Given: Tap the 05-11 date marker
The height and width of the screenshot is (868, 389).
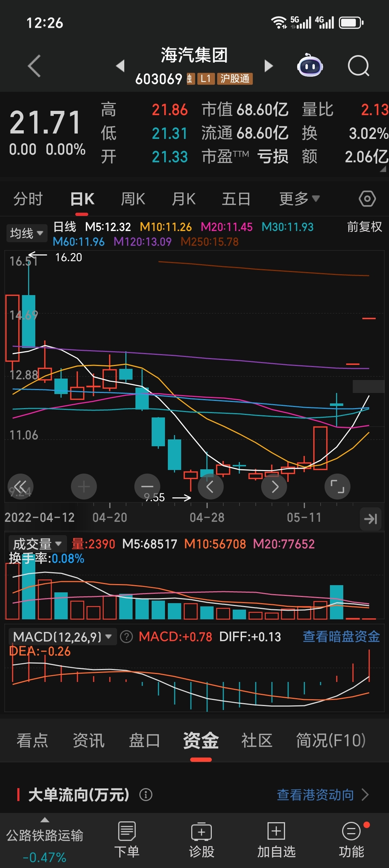Looking at the screenshot, I should [x=304, y=518].
